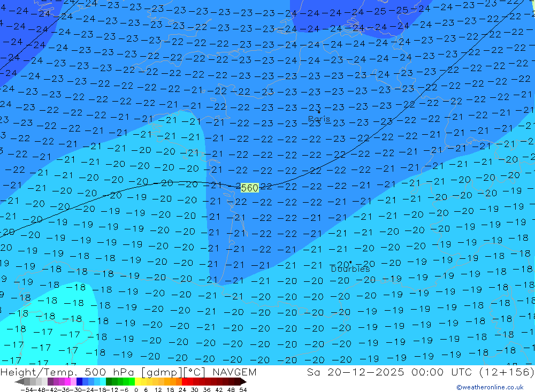This screenshot has height=392, width=535.
Task: Click the black dot marker above Paris
Action: [319, 112]
